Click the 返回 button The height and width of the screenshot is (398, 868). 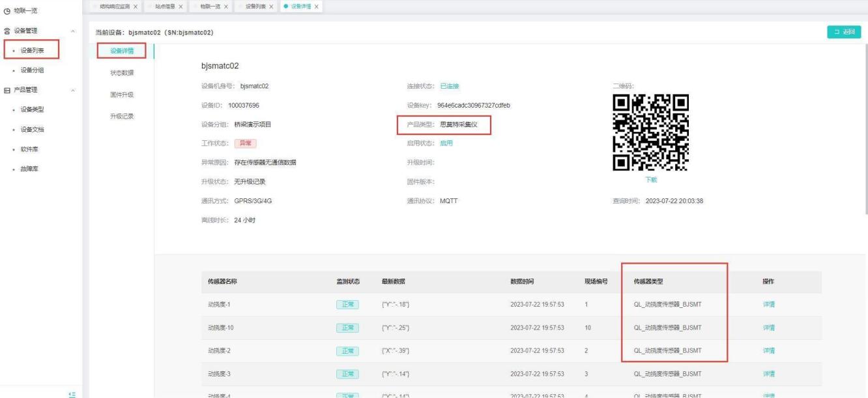843,32
